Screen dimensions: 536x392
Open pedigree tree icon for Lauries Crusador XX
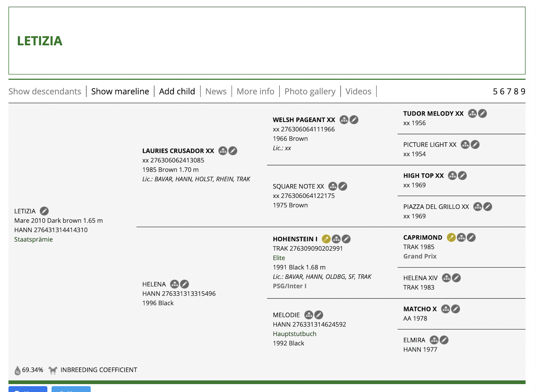click(x=223, y=151)
